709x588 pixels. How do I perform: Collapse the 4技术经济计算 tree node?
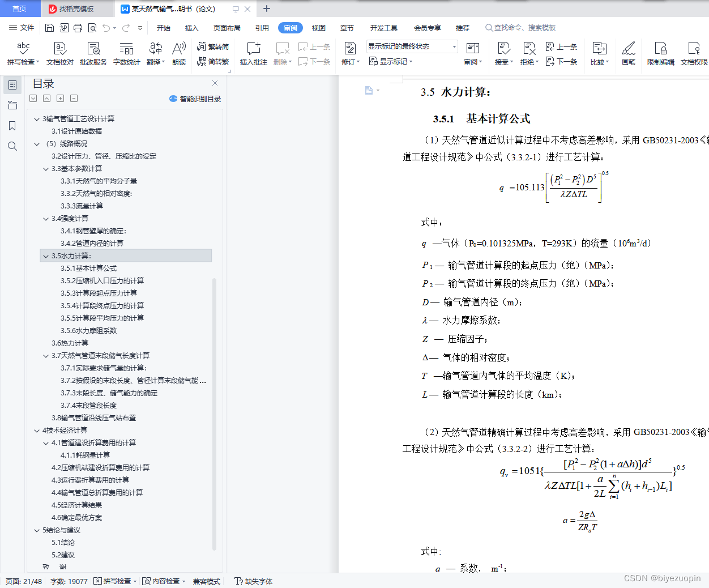[37, 431]
